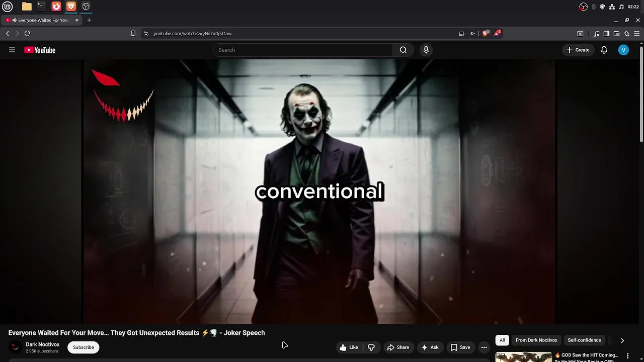Like this video
Viewport: 644px width, 362px height.
point(349,347)
